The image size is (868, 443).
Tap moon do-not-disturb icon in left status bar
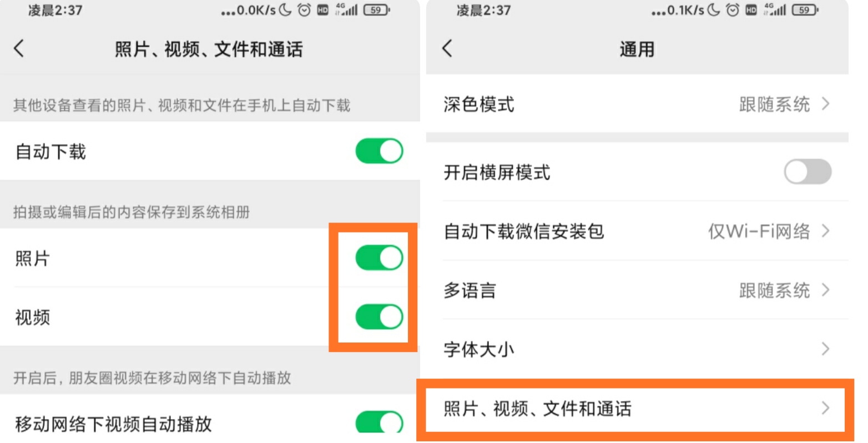tap(286, 10)
